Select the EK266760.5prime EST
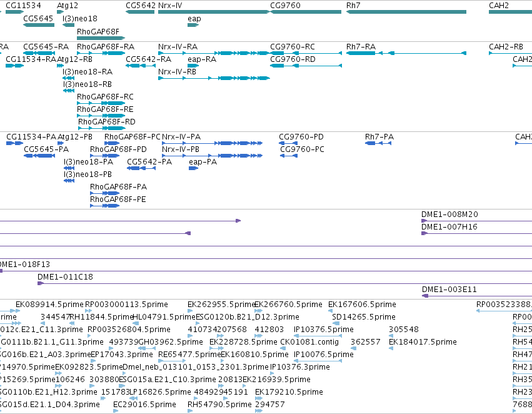The image size is (532, 414). [x=258, y=311]
